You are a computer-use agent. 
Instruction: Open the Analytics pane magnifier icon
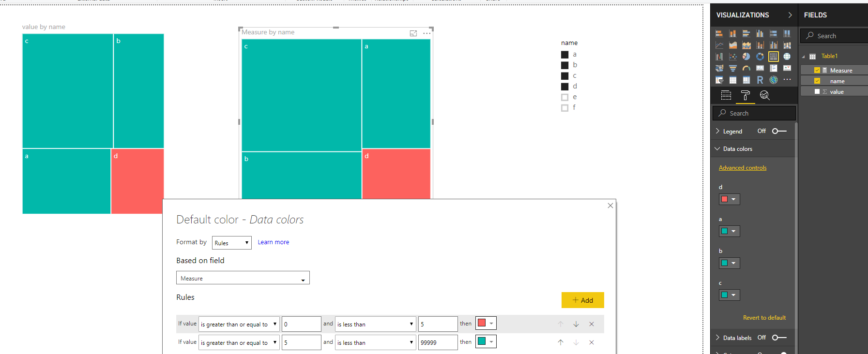coord(764,95)
